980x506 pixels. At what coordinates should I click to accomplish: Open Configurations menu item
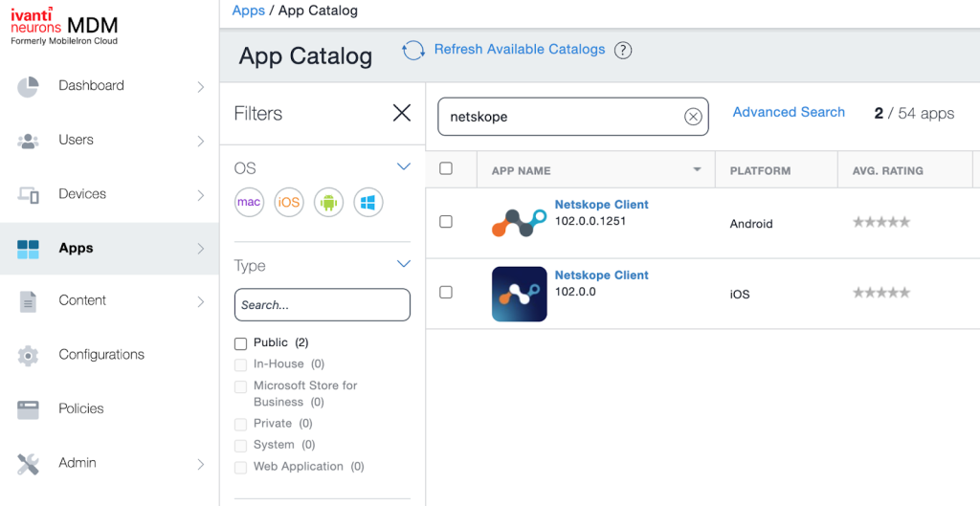pyautogui.click(x=101, y=355)
